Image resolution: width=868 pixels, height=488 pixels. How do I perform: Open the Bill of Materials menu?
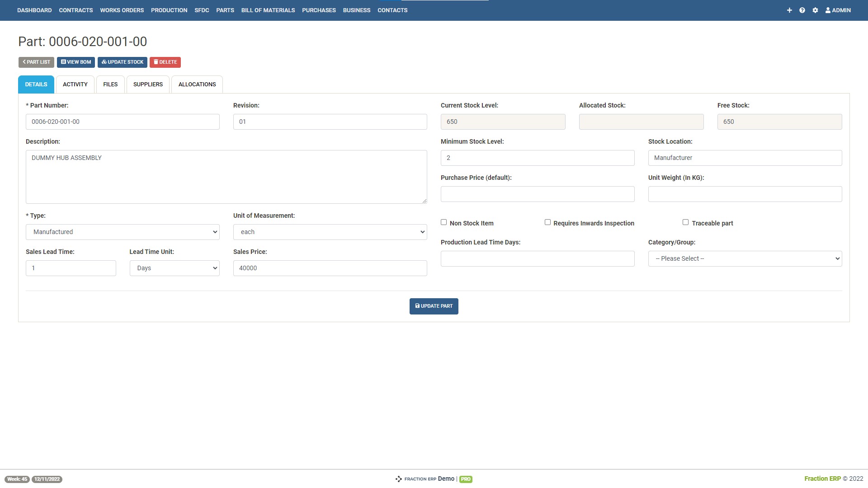click(x=268, y=10)
